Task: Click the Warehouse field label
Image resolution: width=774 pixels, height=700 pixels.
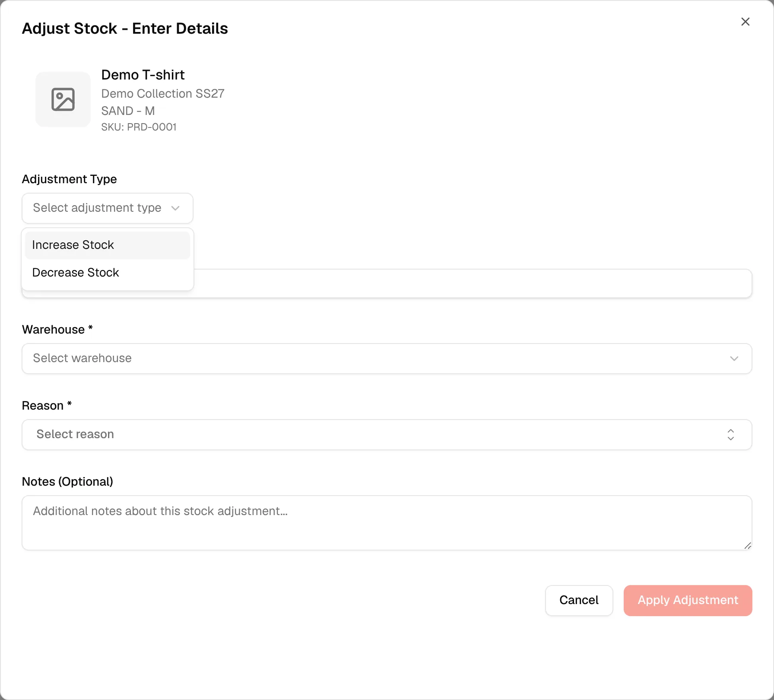Action: point(57,330)
